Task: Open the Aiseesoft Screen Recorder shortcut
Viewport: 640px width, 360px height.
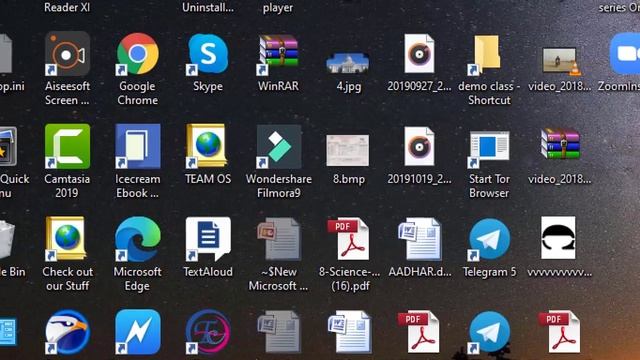Action: [67, 54]
